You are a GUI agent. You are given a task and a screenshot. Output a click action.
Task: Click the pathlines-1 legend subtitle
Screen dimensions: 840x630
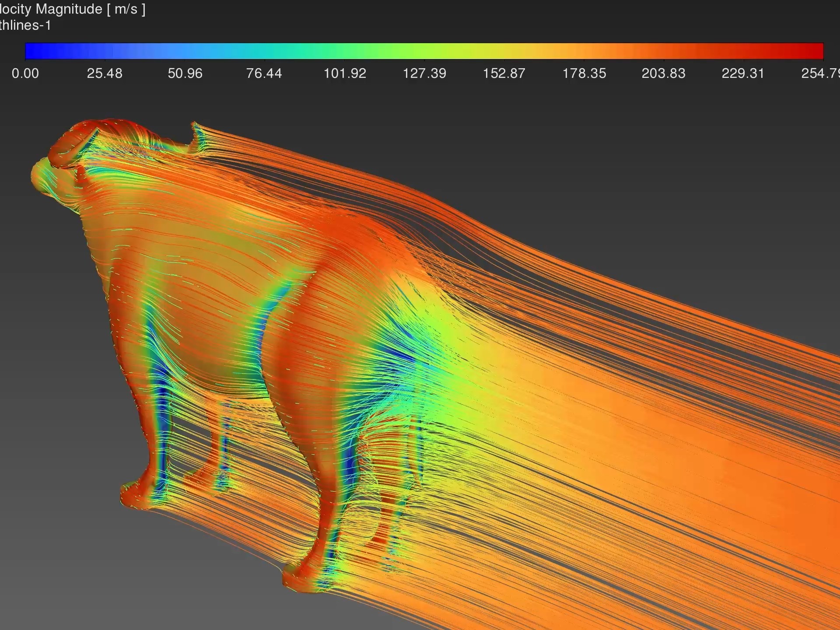point(25,25)
